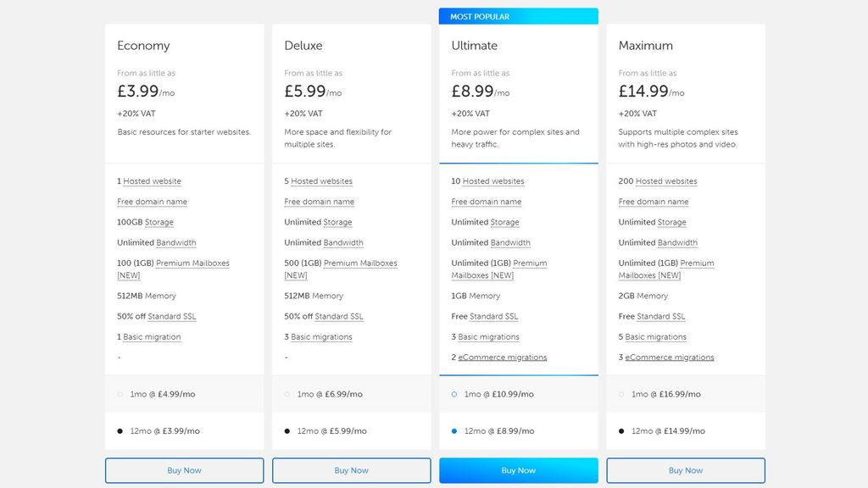Open the Hosted website link under Economy
Image resolution: width=868 pixels, height=488 pixels.
[153, 181]
